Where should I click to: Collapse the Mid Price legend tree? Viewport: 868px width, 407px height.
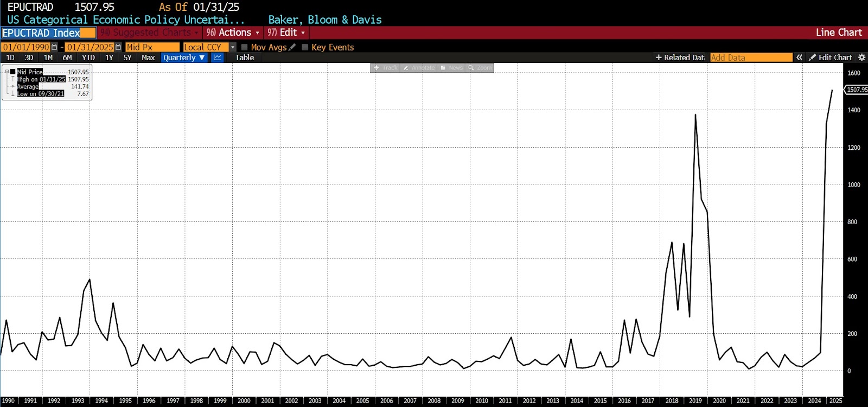click(7, 72)
